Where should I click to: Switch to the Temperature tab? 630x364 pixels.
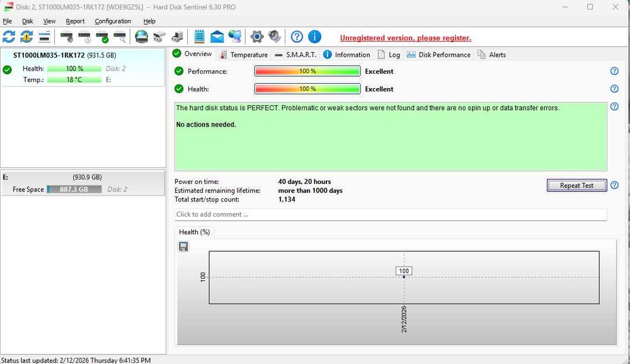click(x=244, y=55)
